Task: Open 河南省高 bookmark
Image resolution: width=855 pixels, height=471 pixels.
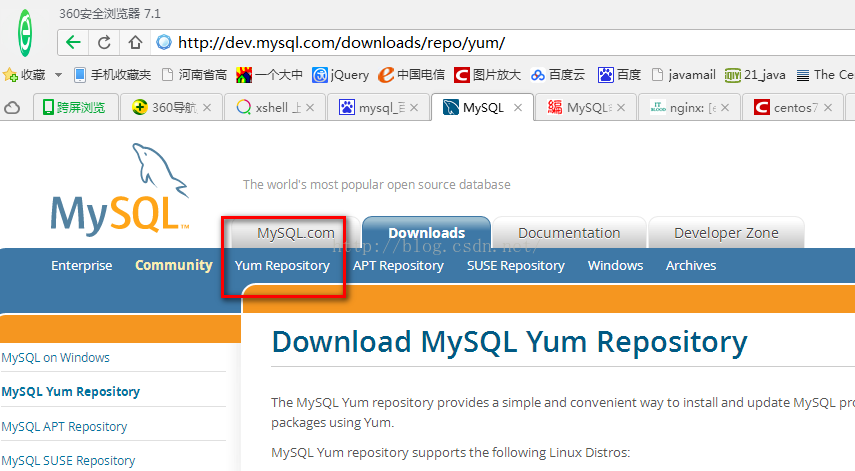Action: (195, 75)
